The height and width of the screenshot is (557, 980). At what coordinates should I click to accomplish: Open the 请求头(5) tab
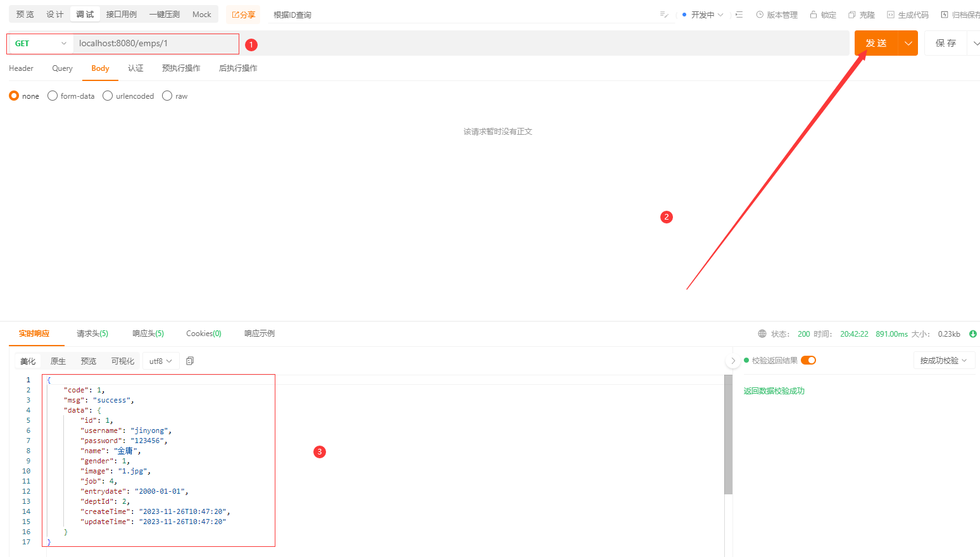(x=92, y=334)
